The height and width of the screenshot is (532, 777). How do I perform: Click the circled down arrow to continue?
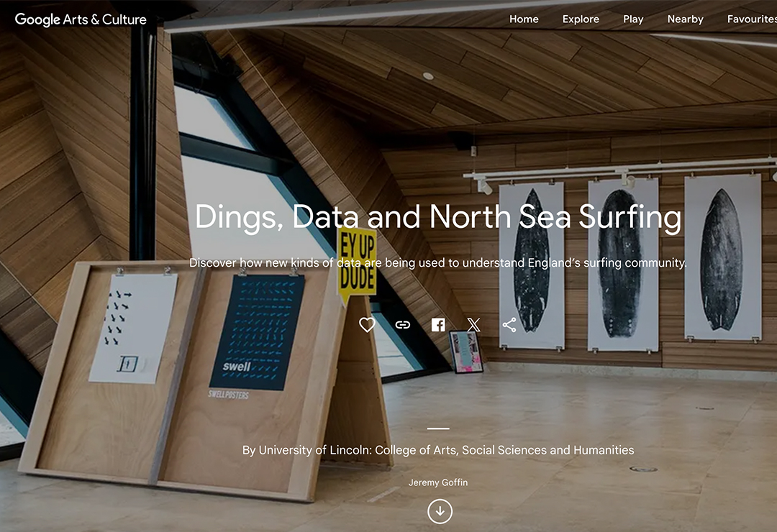(x=440, y=511)
